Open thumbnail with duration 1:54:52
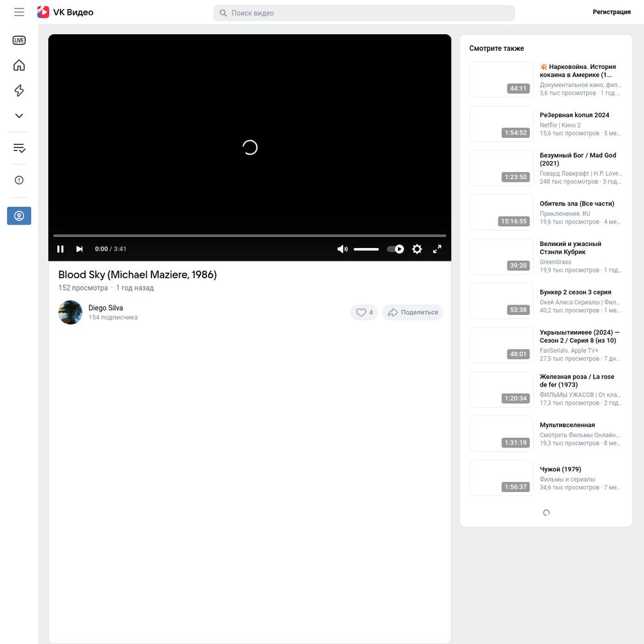 [502, 124]
